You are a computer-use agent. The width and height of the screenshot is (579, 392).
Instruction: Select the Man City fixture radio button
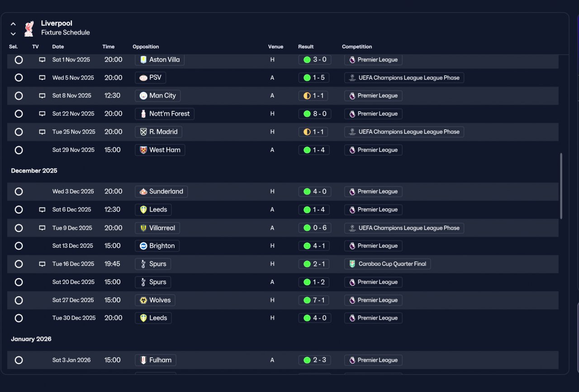pyautogui.click(x=19, y=96)
